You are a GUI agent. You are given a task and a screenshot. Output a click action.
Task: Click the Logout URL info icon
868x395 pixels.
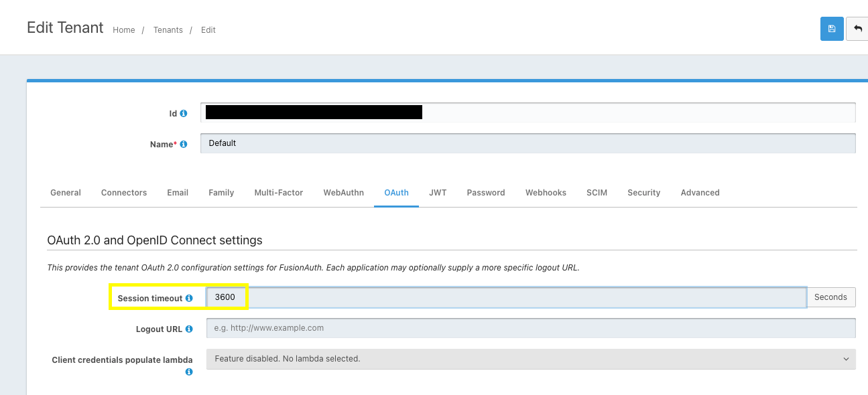point(189,329)
